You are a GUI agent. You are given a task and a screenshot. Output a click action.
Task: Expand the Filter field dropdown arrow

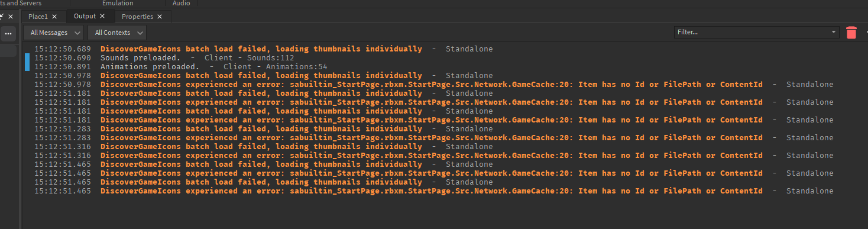pyautogui.click(x=834, y=33)
